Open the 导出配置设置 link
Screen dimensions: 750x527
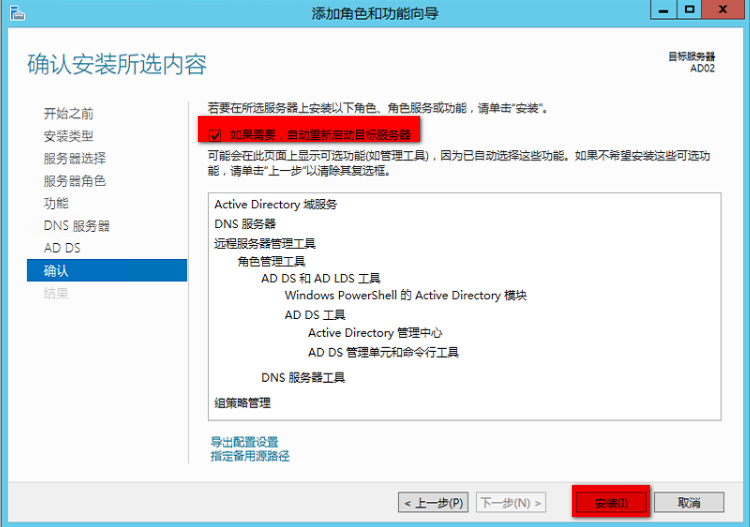pos(244,441)
